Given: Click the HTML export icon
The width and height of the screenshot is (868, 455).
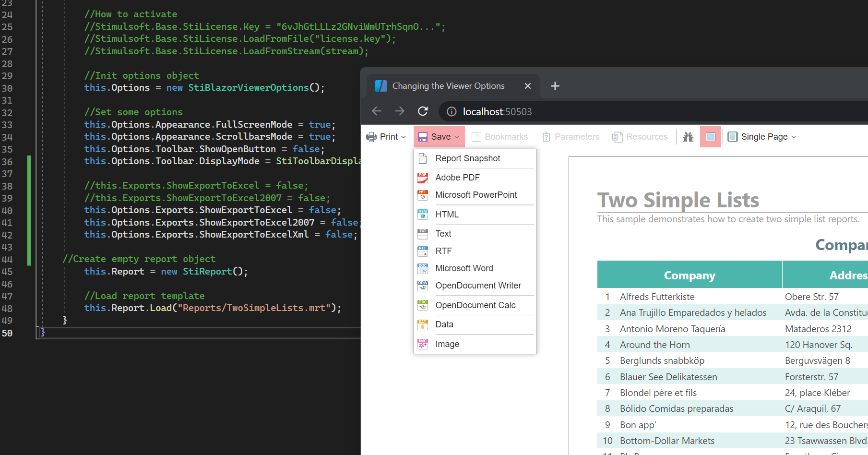Looking at the screenshot, I should 423,215.
